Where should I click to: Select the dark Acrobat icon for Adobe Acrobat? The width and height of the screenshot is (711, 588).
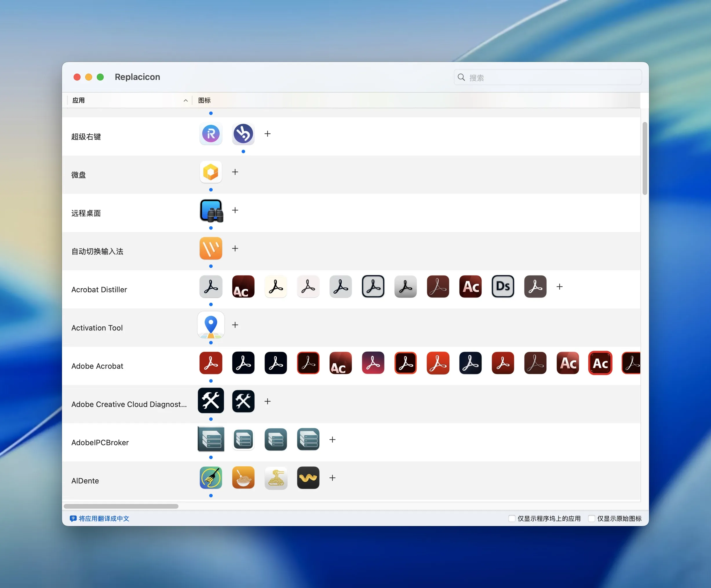[243, 363]
